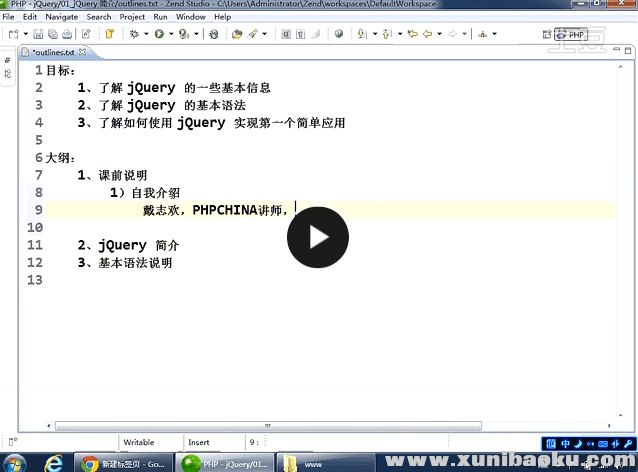Click the New file toolbar icon
The height and width of the screenshot is (472, 638).
(11, 33)
